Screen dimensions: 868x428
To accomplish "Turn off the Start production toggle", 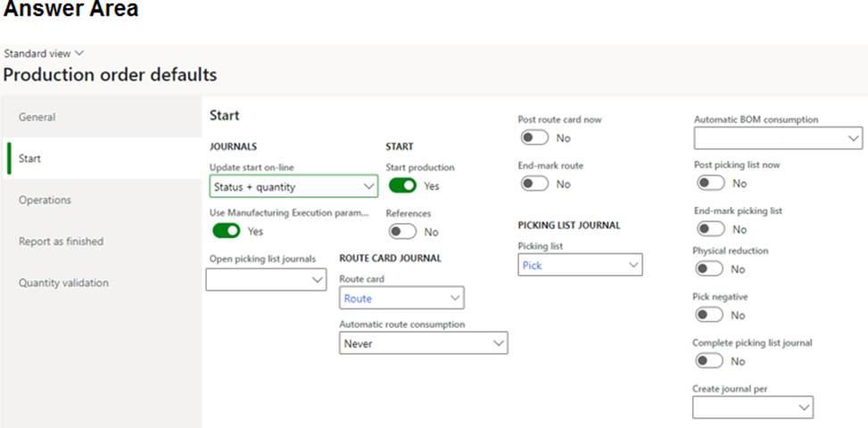I will click(x=402, y=185).
